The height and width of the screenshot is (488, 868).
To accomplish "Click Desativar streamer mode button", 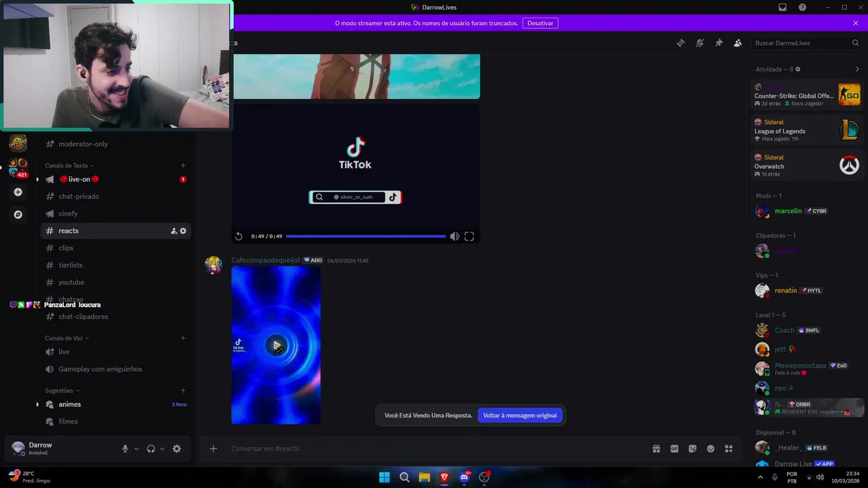I will pos(540,23).
